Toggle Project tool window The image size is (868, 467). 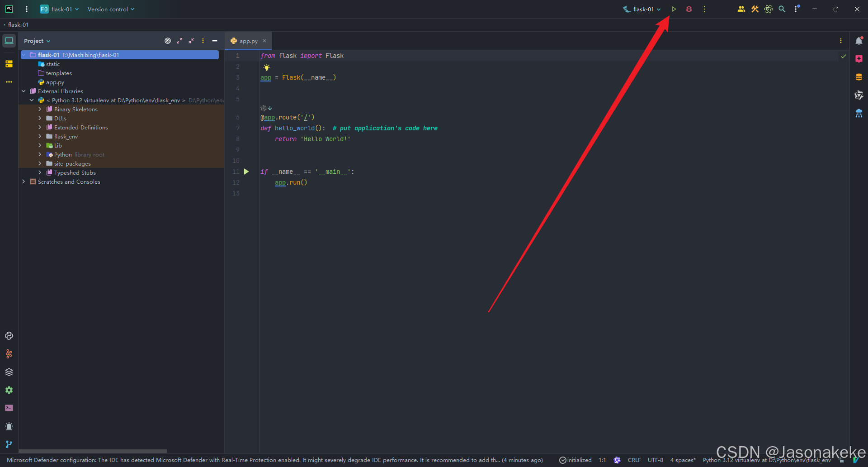click(x=9, y=41)
